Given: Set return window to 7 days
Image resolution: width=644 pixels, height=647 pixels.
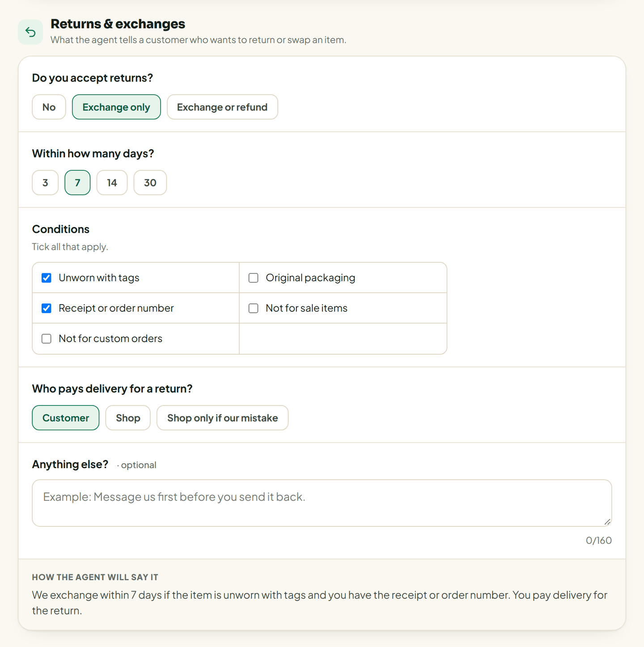Looking at the screenshot, I should point(77,182).
